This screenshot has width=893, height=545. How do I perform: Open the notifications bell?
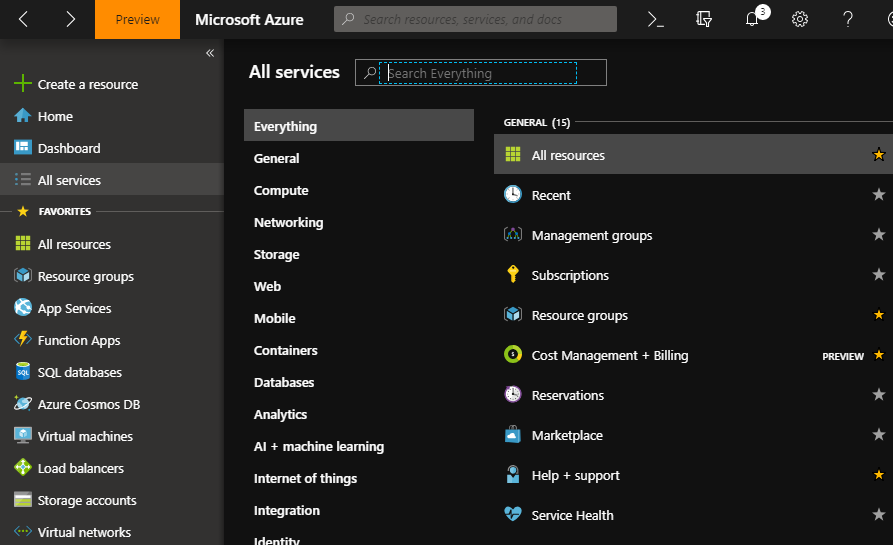[753, 19]
